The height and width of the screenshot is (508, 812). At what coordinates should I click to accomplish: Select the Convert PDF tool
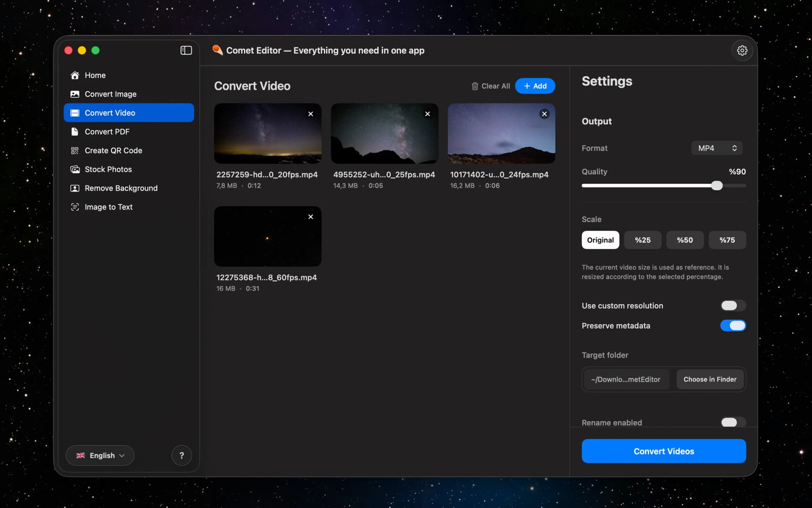click(107, 131)
